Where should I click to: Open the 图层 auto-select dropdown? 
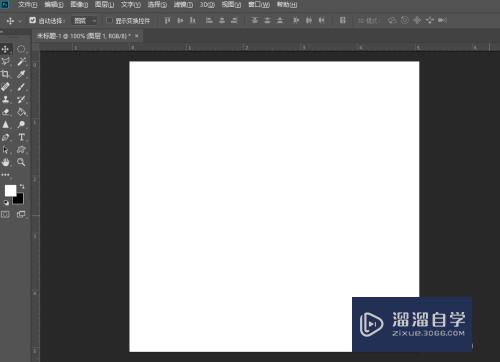point(84,21)
